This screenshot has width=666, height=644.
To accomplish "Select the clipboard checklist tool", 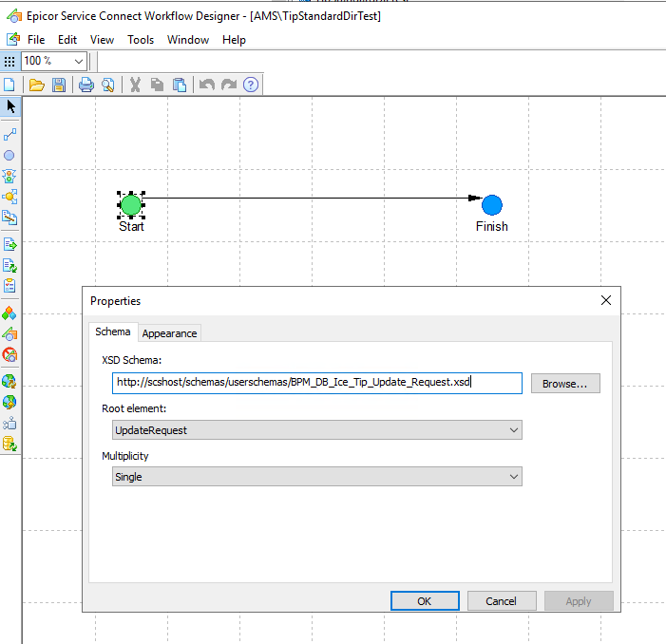I will tap(10, 286).
